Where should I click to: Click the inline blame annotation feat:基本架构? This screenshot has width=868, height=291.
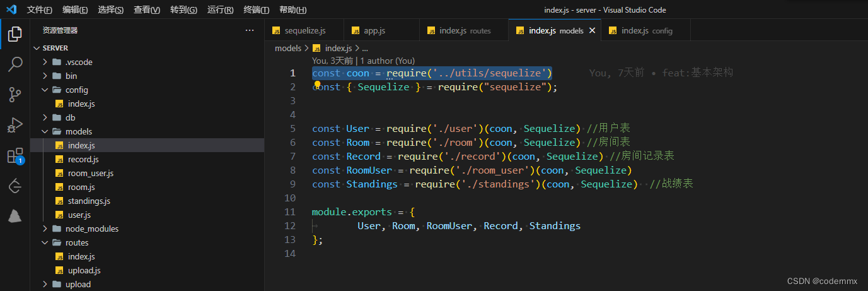point(661,73)
